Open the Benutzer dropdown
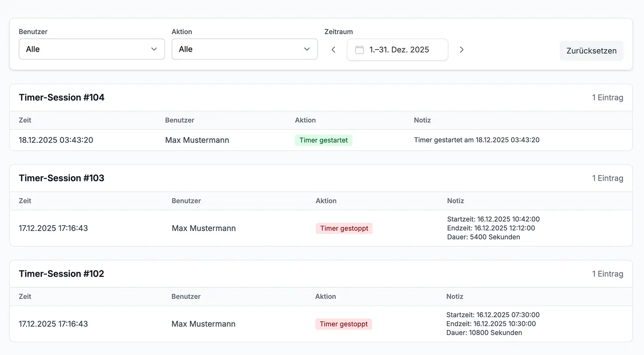644x355 pixels. (92, 49)
